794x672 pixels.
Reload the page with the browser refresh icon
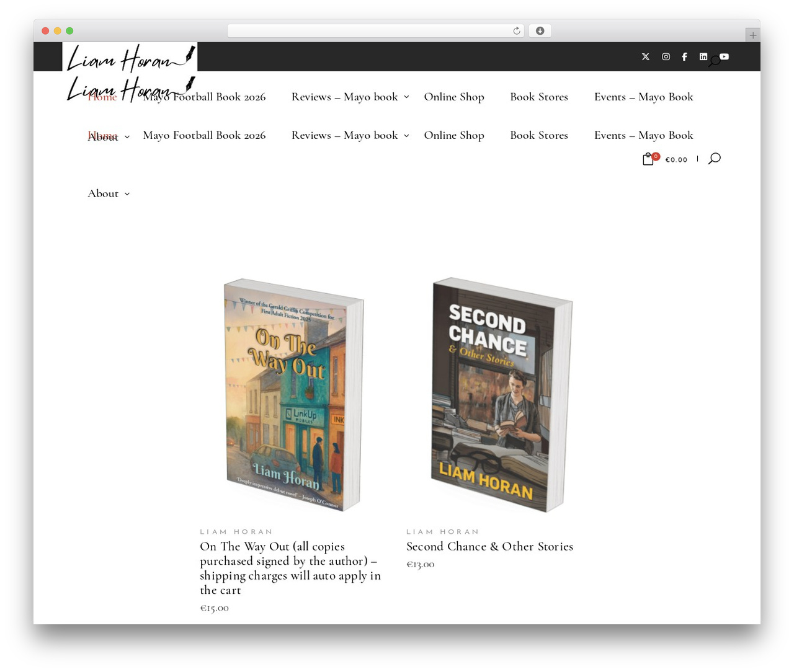[516, 31]
